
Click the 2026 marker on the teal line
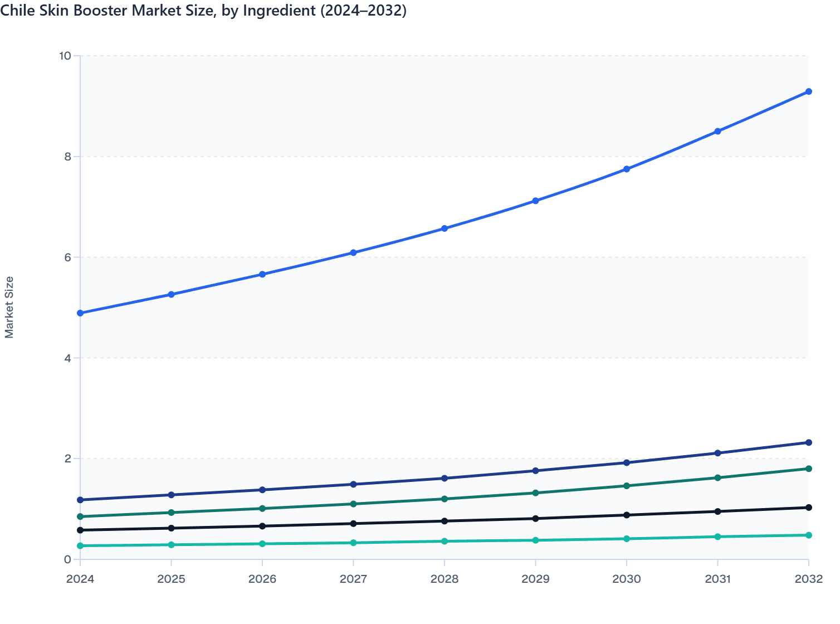pos(262,543)
